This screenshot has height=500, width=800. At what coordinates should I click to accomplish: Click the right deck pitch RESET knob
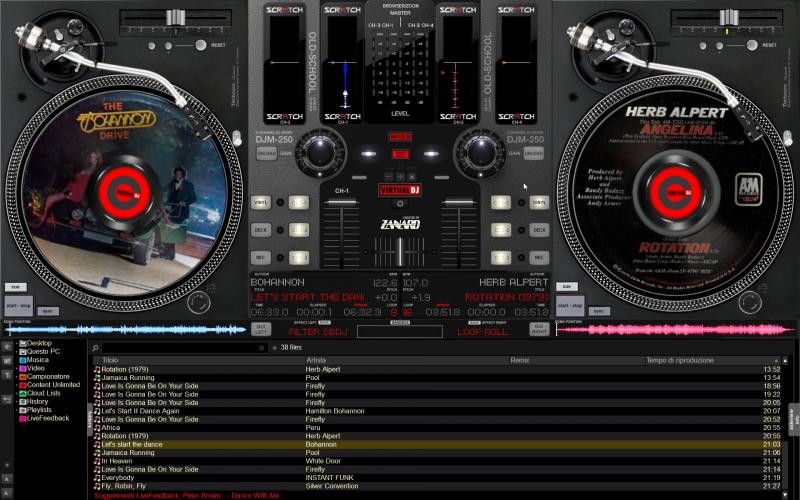pos(752,45)
